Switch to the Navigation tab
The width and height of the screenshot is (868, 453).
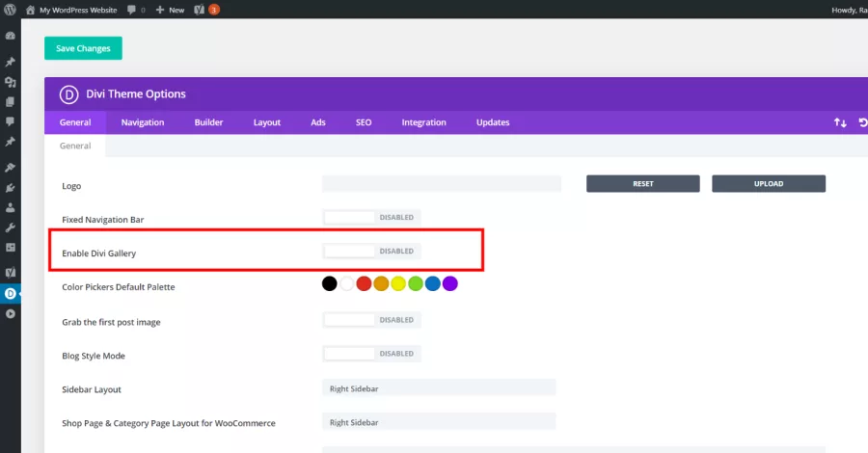coord(143,122)
